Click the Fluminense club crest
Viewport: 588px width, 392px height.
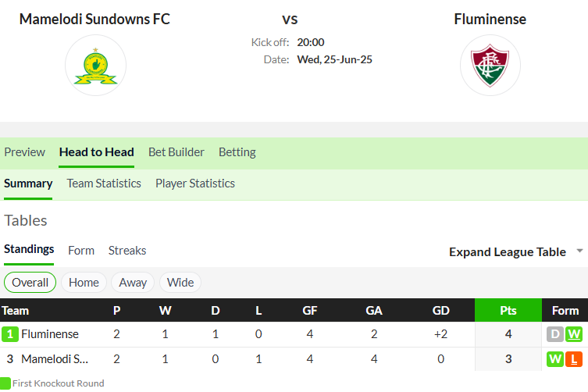pyautogui.click(x=490, y=66)
